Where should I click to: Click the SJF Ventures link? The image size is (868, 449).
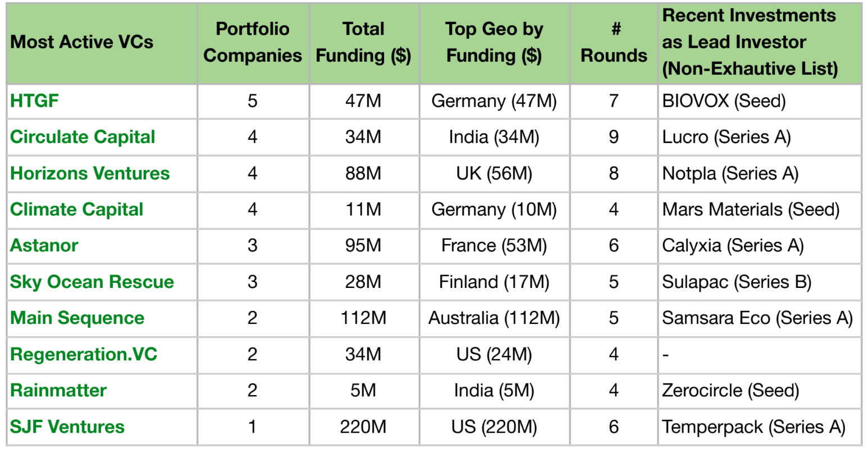pyautogui.click(x=67, y=427)
